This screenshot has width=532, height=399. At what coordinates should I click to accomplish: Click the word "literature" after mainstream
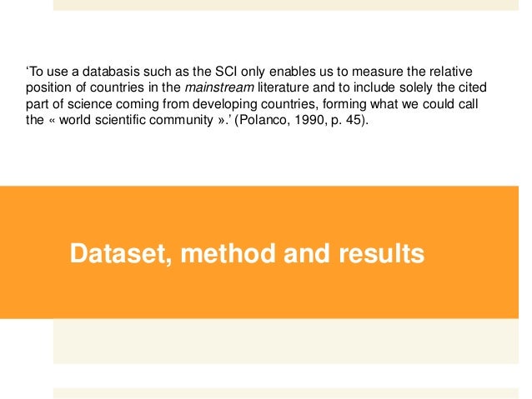point(284,87)
